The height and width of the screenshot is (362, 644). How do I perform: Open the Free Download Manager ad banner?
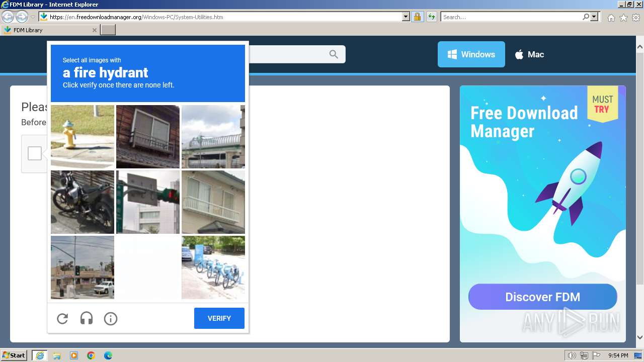pyautogui.click(x=543, y=214)
